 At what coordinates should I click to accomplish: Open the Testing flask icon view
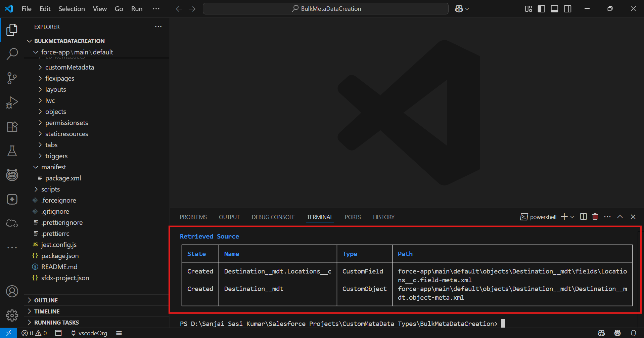coord(12,151)
